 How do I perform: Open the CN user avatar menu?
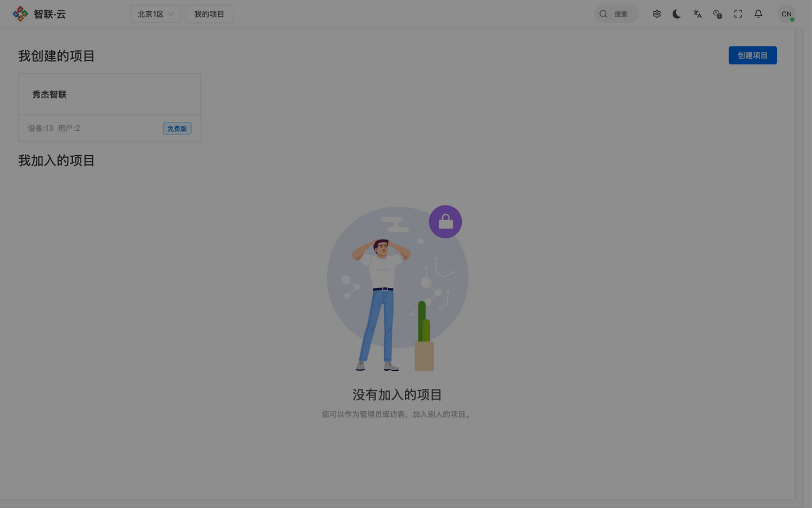(786, 14)
